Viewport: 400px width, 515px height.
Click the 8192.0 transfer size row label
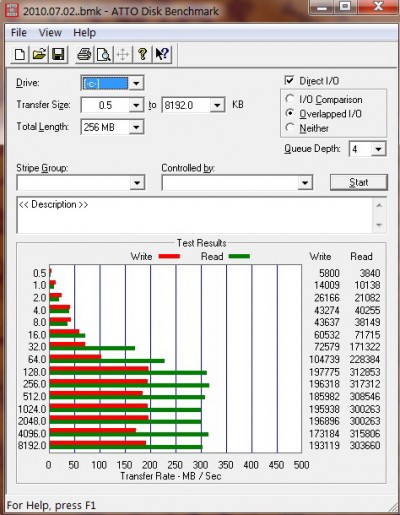tap(32, 446)
